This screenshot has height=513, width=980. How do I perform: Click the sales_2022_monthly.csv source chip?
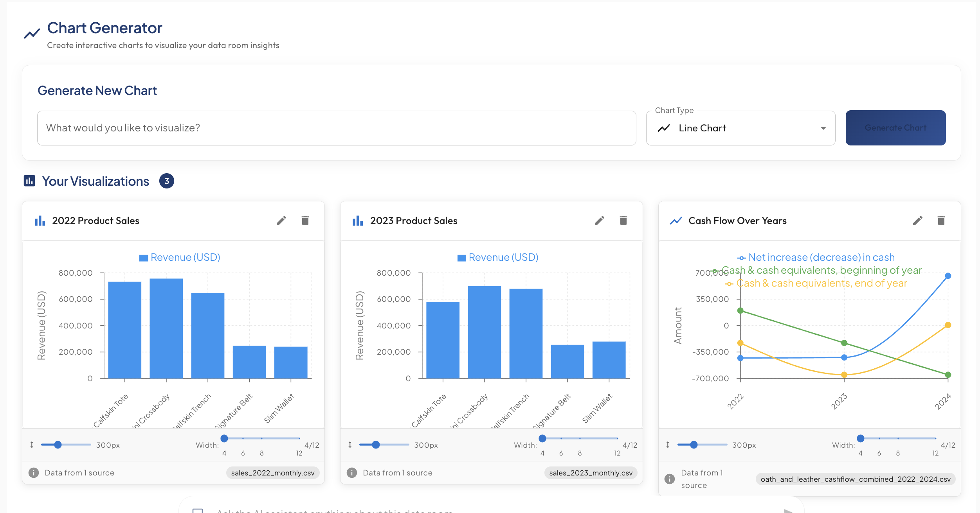pyautogui.click(x=273, y=473)
